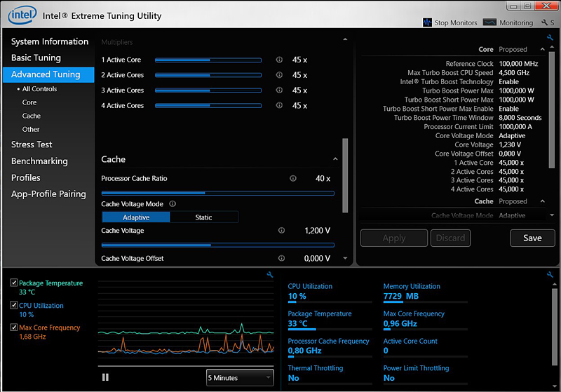This screenshot has height=392, width=561.
Task: Click the monitor values panel scrollbar
Action: (x=555, y=327)
